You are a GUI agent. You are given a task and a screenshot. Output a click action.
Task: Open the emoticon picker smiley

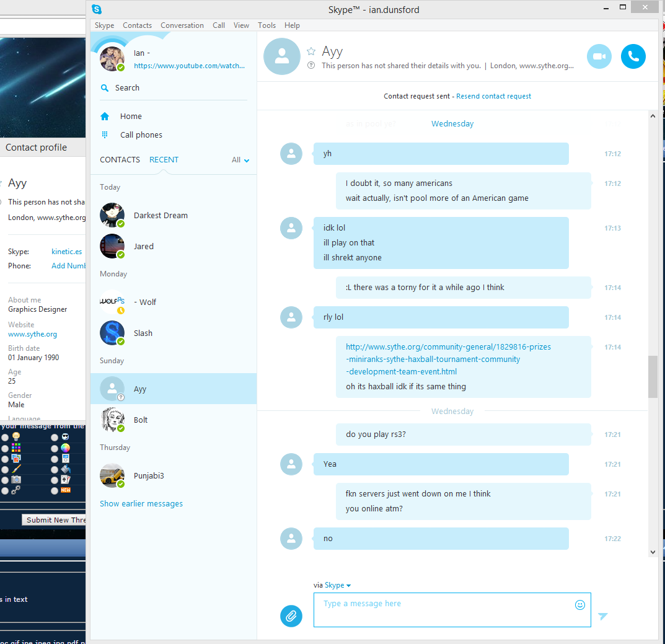pyautogui.click(x=579, y=605)
